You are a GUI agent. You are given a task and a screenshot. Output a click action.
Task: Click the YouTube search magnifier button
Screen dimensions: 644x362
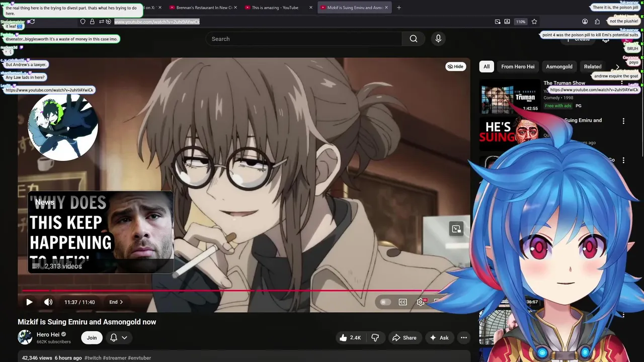pyautogui.click(x=414, y=39)
